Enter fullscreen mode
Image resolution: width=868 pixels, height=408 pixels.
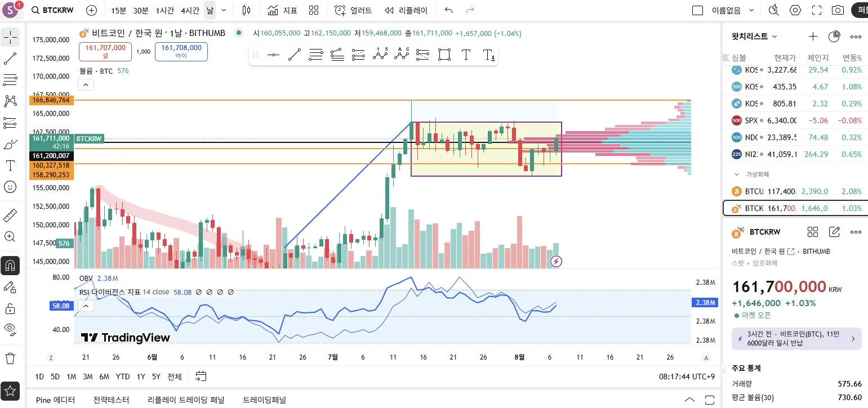[817, 10]
